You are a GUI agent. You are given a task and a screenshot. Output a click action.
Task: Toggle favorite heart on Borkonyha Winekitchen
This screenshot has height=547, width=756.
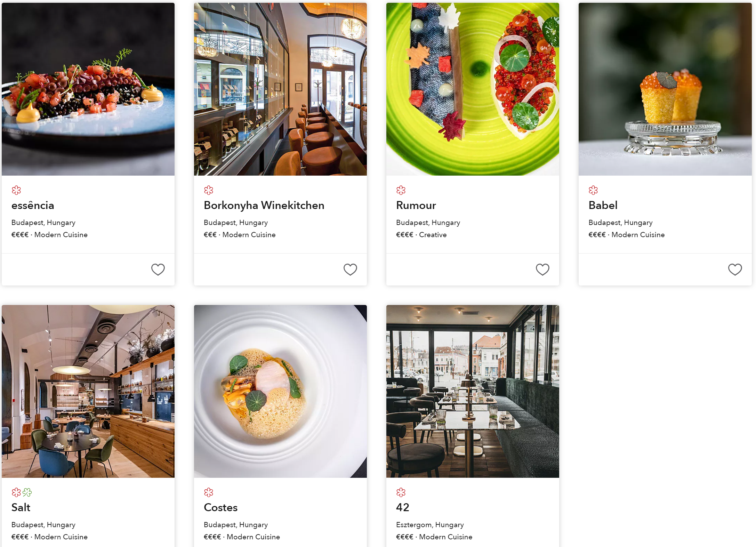350,269
